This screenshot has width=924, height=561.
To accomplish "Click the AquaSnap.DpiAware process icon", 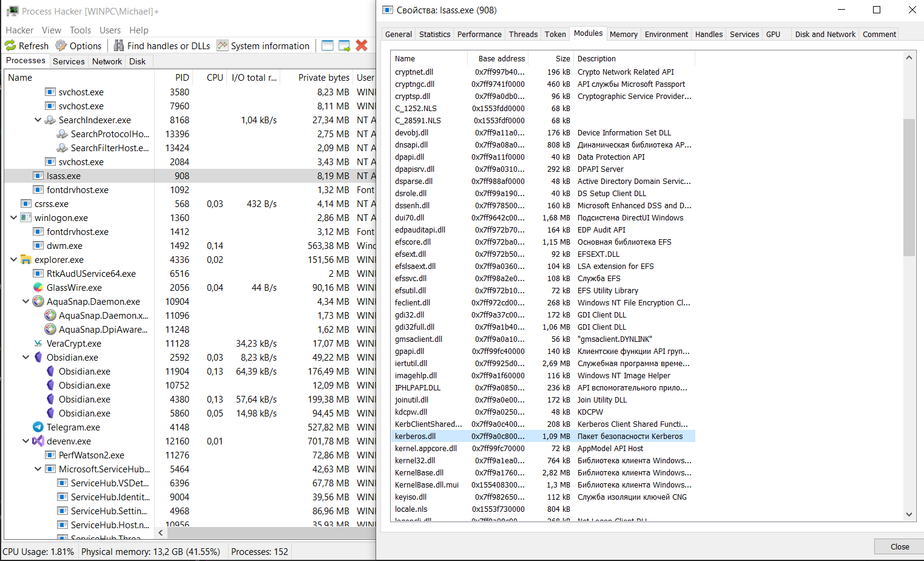I will point(50,329).
